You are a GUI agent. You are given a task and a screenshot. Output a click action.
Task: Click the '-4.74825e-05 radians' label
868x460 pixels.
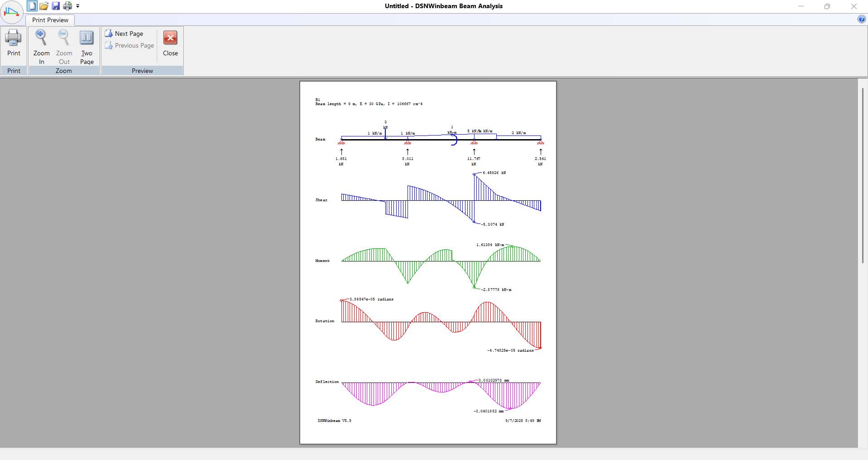[x=510, y=350]
